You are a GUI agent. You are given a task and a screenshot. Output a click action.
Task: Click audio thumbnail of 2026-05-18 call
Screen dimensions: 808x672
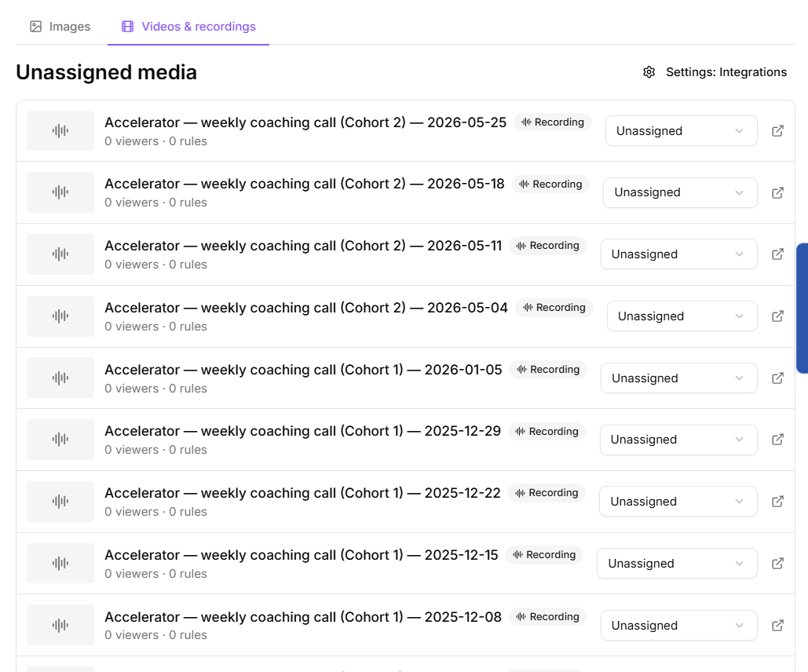(x=60, y=192)
